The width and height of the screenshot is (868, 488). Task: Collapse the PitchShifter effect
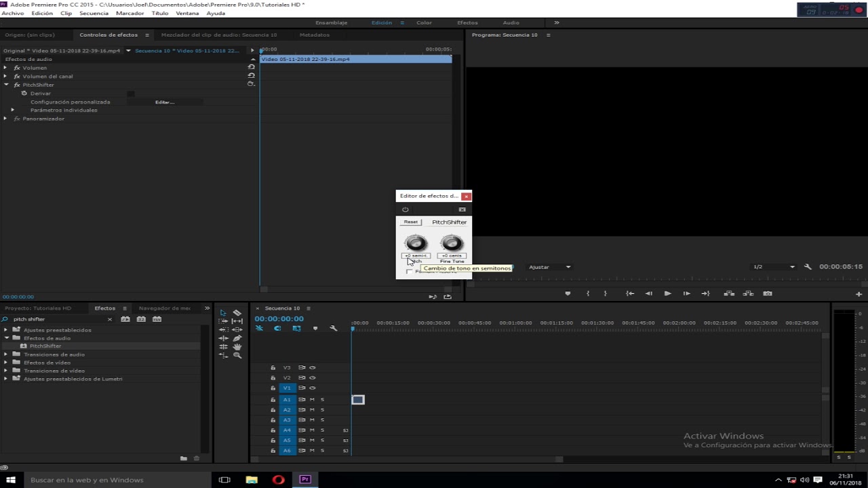[5, 85]
